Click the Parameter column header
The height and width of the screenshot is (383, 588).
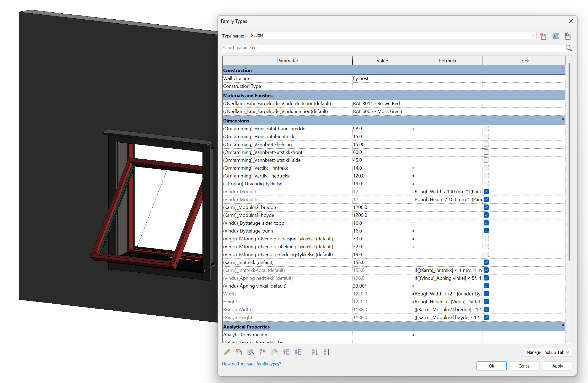[287, 61]
